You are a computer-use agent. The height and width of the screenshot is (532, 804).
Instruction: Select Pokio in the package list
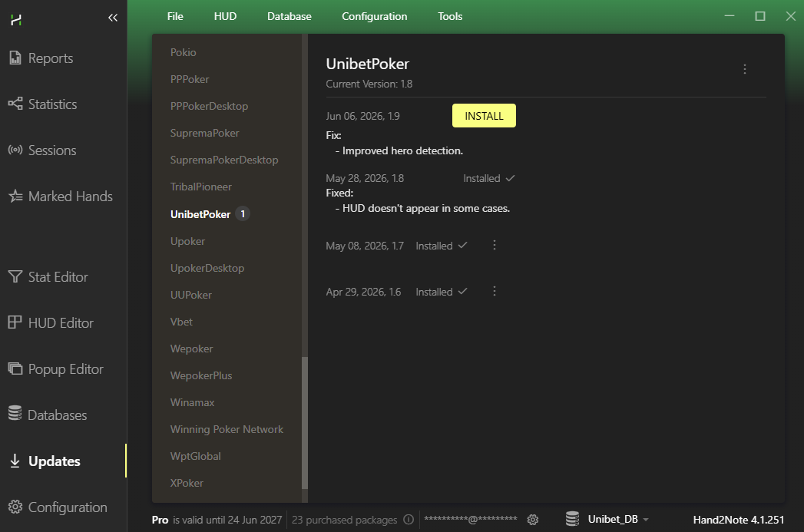pos(183,52)
